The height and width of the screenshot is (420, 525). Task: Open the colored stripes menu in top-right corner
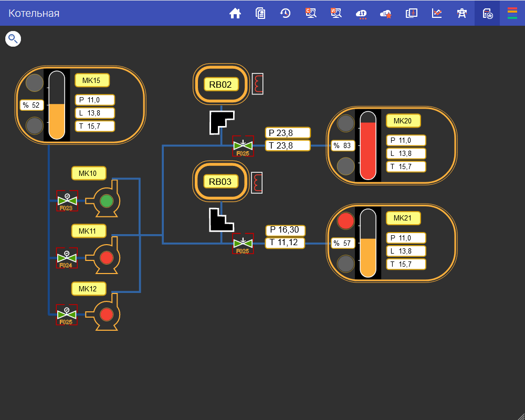coord(512,13)
